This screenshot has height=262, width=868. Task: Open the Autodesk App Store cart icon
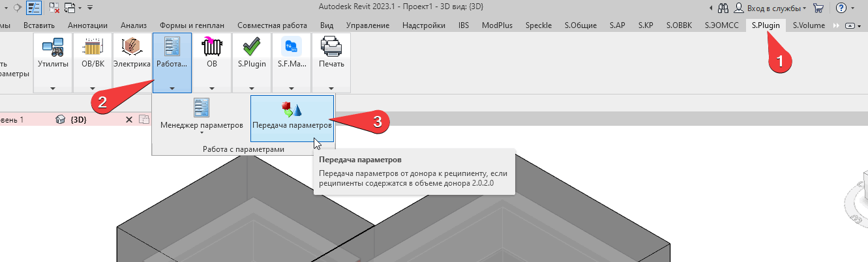pyautogui.click(x=818, y=8)
